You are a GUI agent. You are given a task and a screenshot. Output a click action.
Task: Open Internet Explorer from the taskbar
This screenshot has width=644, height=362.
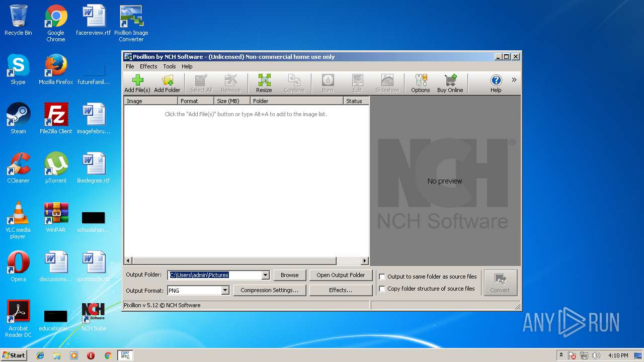pyautogui.click(x=40, y=355)
